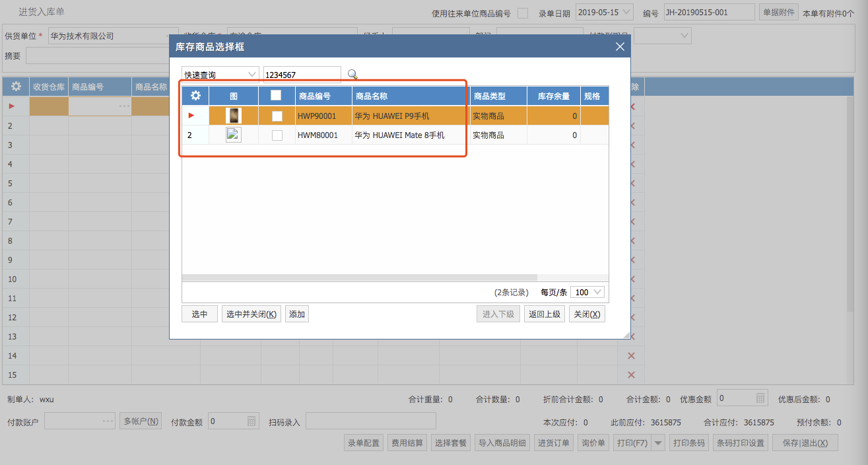Screen dimensions: 868x465
Task: Click 录单配置 button
Action: [x=364, y=443]
